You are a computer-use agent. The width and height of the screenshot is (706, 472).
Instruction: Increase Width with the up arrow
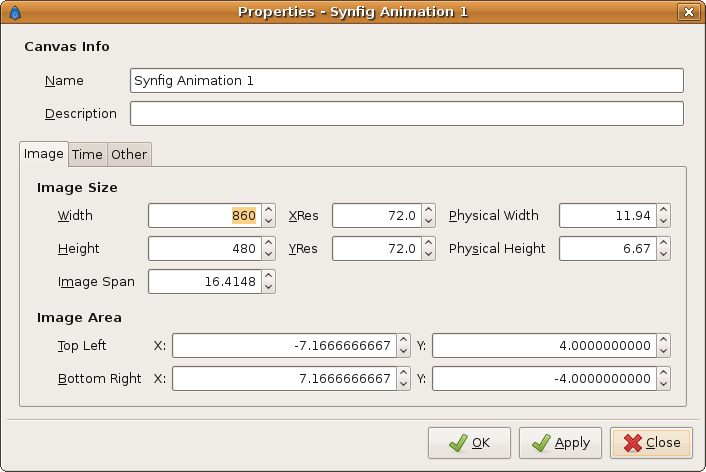(268, 210)
